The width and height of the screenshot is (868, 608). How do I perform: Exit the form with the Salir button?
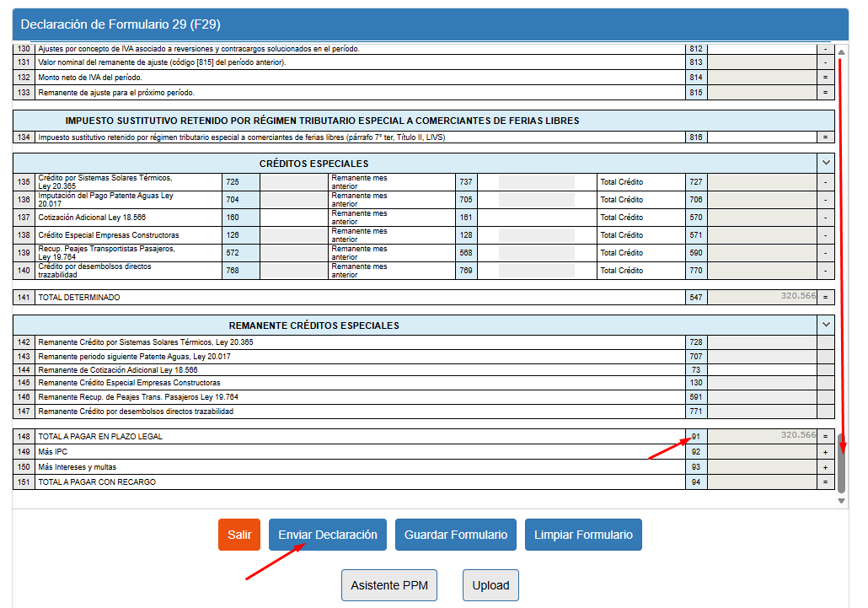(239, 535)
